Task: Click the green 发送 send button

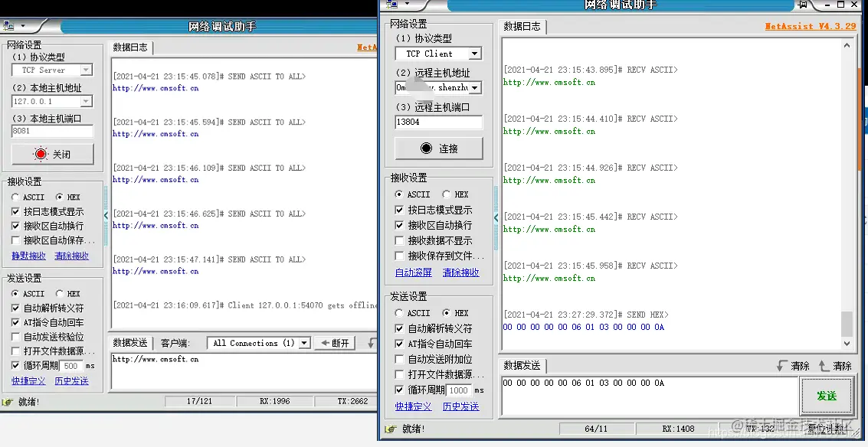Action: click(827, 396)
